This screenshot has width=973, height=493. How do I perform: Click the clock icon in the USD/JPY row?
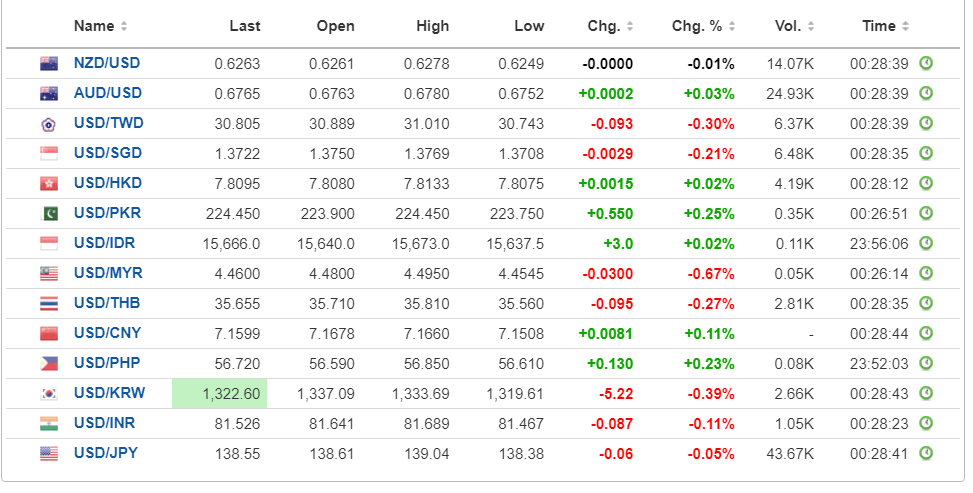[x=926, y=453]
